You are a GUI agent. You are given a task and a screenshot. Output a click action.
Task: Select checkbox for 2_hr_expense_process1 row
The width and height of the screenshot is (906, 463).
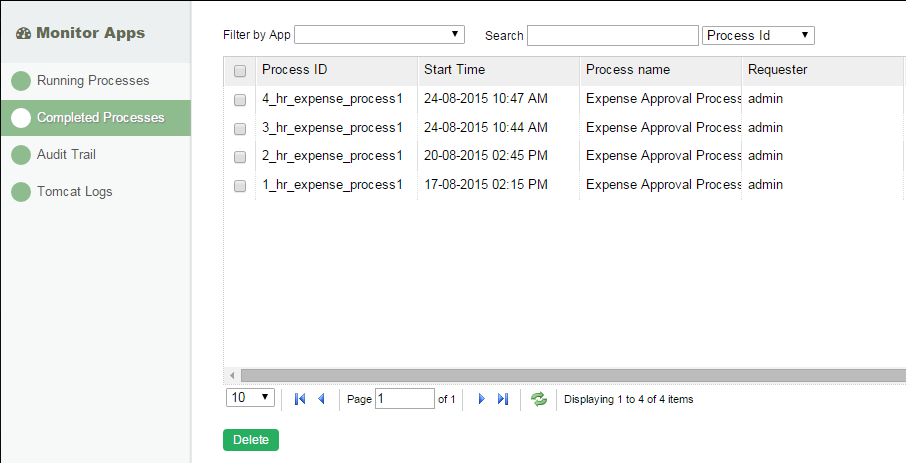[x=240, y=157]
